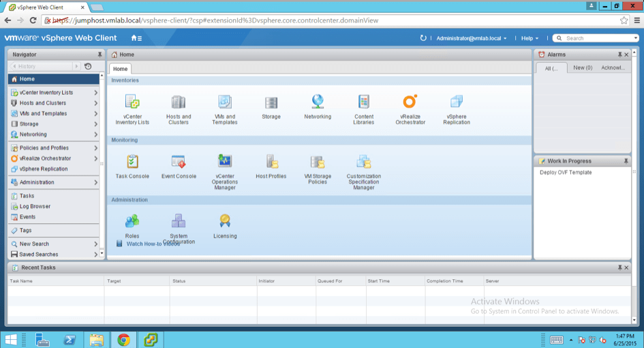Click the refresh icon in top bar
Screen dimensions: 644x348
423,38
